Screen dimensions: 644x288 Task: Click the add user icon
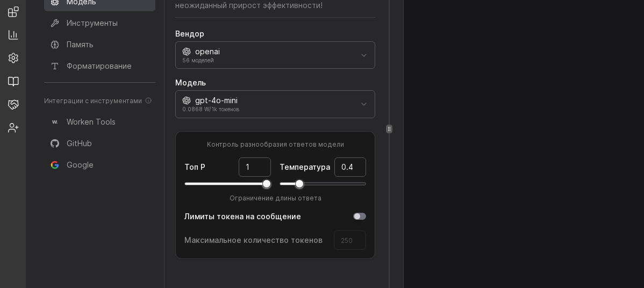[13, 127]
